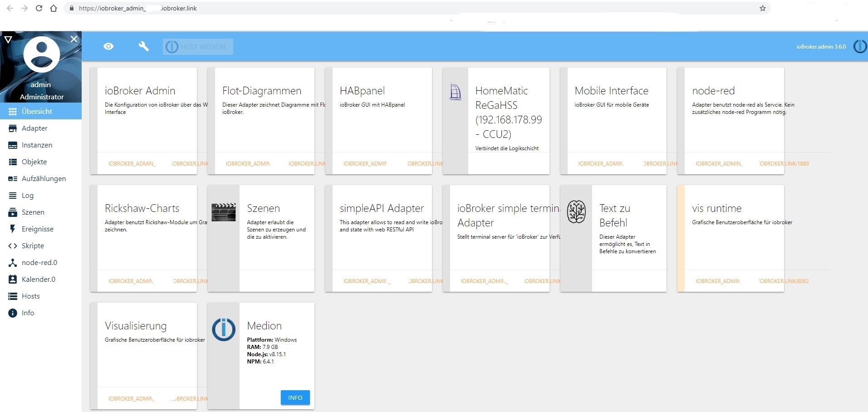The height and width of the screenshot is (412, 868).
Task: Click the Skripte code brackets icon
Action: point(13,245)
